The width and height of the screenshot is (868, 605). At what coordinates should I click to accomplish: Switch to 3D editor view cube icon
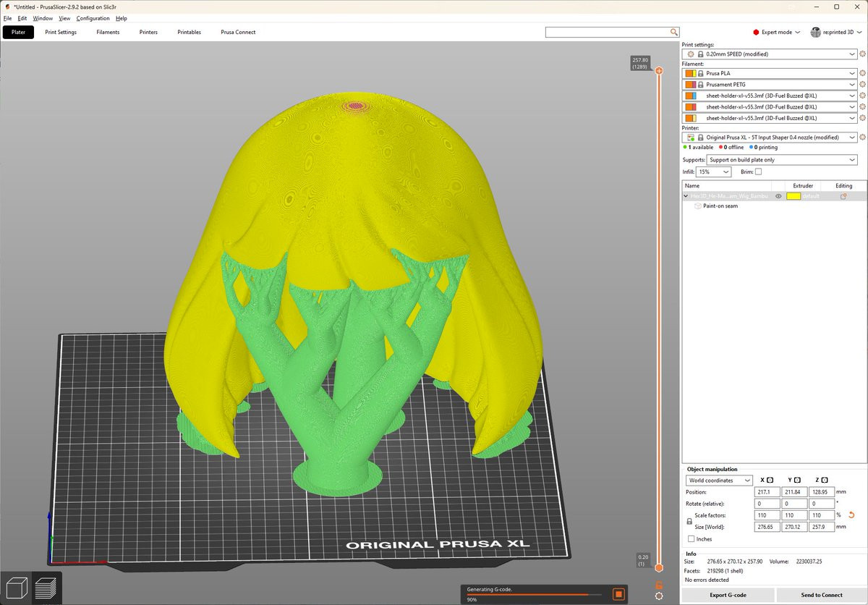(x=16, y=587)
